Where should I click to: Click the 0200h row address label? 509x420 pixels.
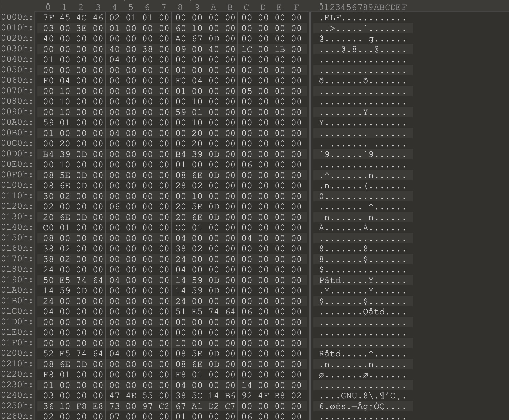pos(17,353)
